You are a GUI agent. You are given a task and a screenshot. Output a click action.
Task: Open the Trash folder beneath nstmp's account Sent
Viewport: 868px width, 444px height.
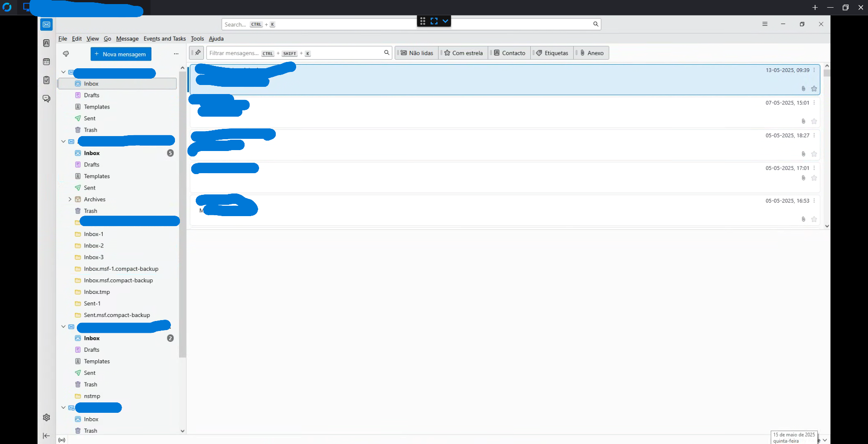pyautogui.click(x=118, y=385)
